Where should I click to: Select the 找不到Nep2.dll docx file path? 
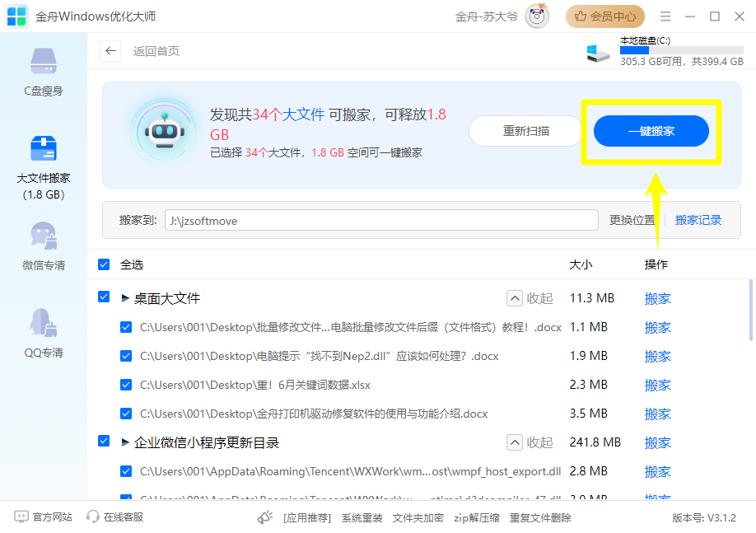320,356
